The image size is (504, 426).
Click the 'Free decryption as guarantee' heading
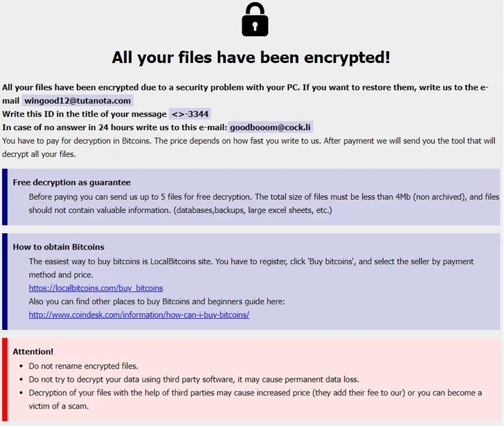(x=72, y=183)
